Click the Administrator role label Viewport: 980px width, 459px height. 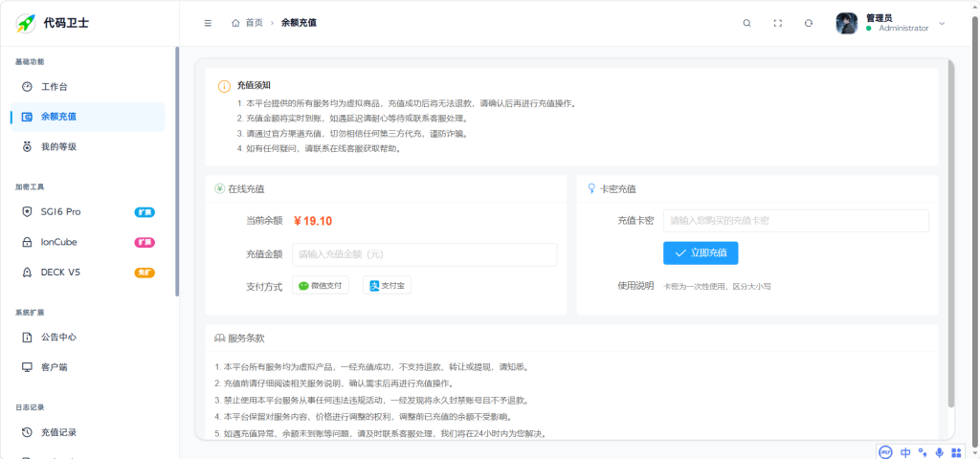(x=903, y=28)
